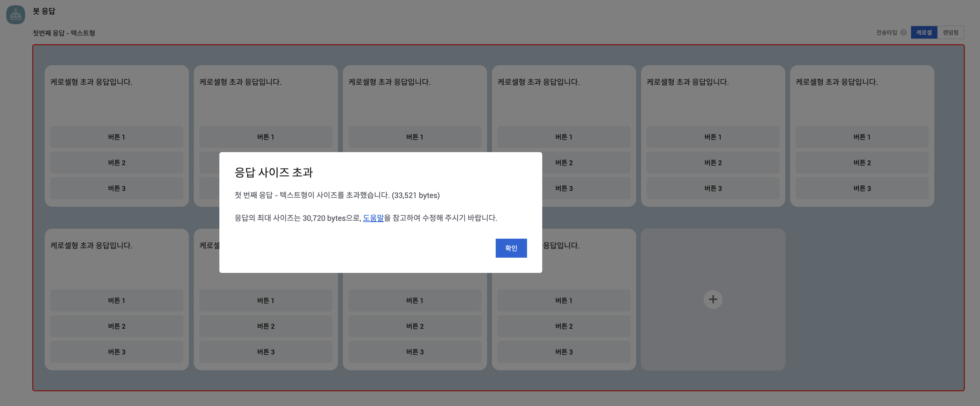This screenshot has width=980, height=406.
Task: Click the plus icon to add a carousel card
Action: click(712, 299)
